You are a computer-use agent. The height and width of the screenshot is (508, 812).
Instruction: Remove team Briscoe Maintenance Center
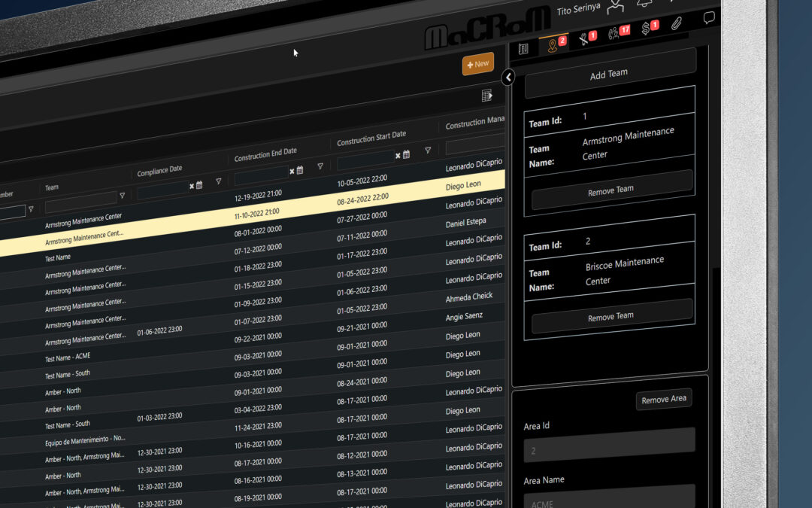[611, 315]
